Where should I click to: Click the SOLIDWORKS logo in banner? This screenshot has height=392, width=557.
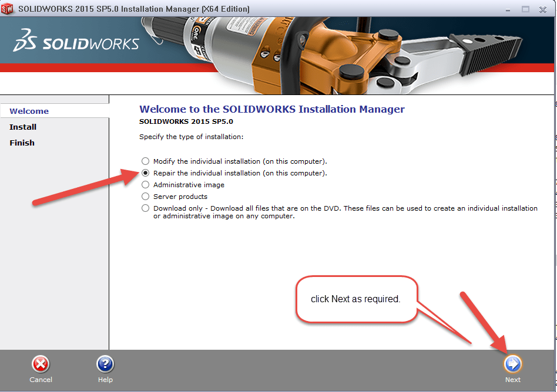click(x=76, y=40)
